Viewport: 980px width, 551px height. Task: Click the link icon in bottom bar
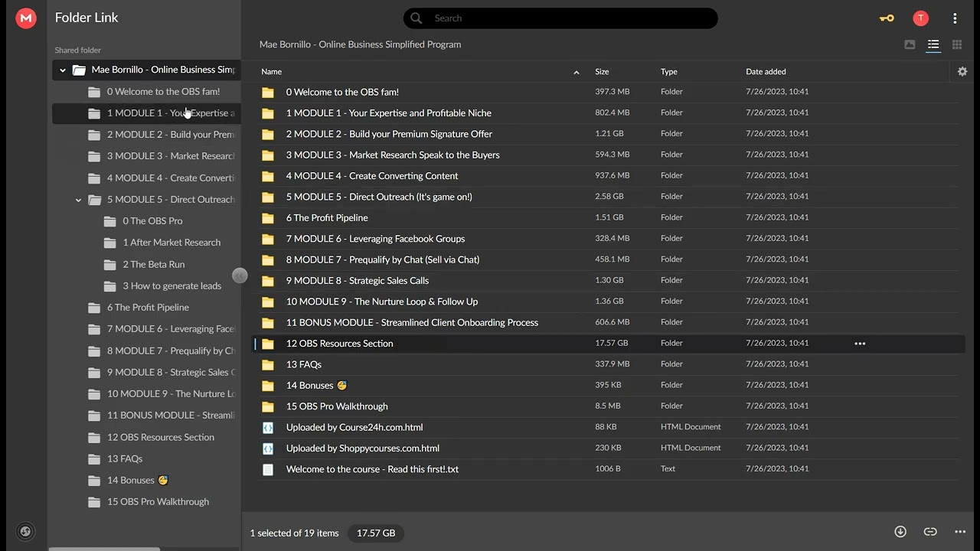tap(930, 532)
